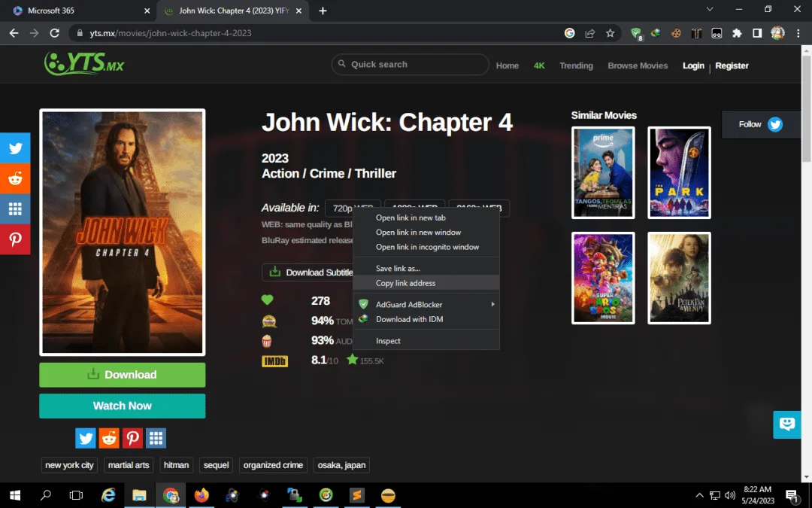Open the grid share icon in left sidebar

click(x=15, y=209)
